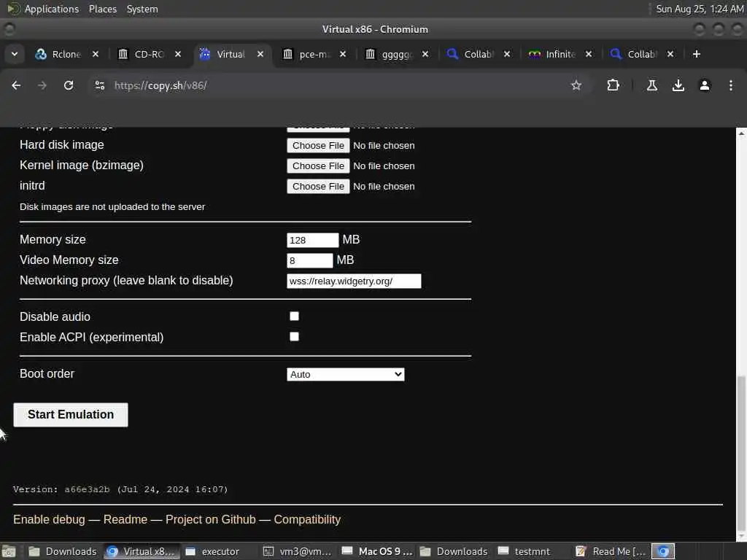Open the Places menu
747x560 pixels.
[x=103, y=9]
